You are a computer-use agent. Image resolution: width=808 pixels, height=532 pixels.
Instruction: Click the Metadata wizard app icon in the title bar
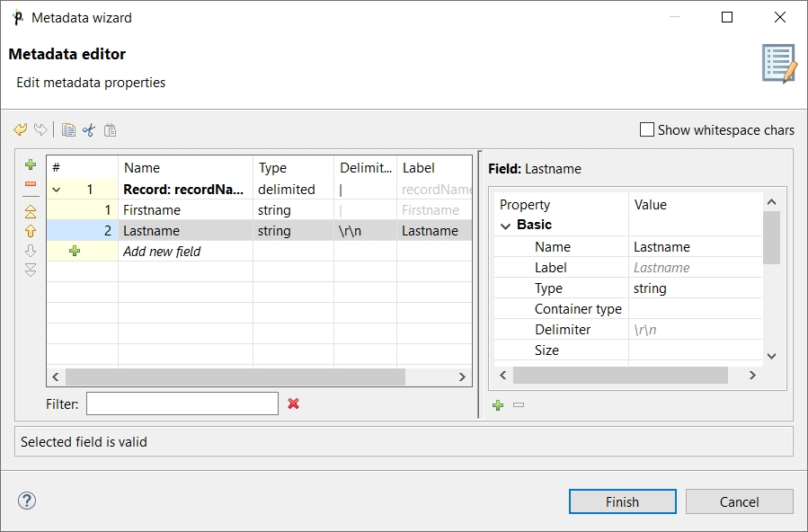[18, 17]
